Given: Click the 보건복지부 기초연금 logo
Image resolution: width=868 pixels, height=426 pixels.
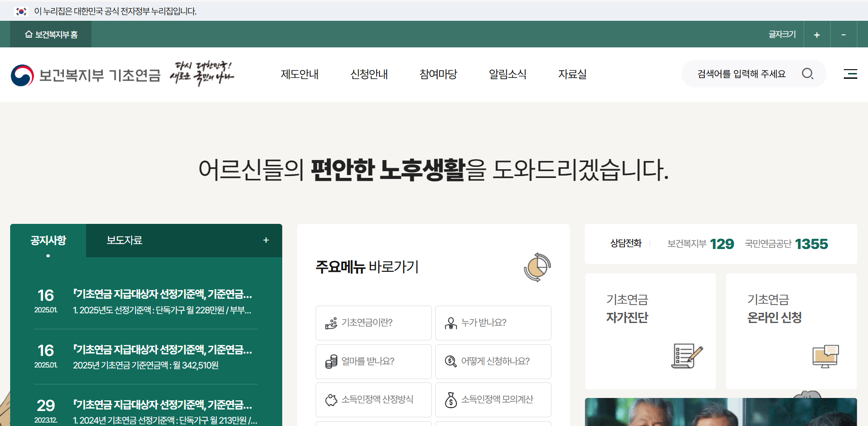Looking at the screenshot, I should pos(86,75).
